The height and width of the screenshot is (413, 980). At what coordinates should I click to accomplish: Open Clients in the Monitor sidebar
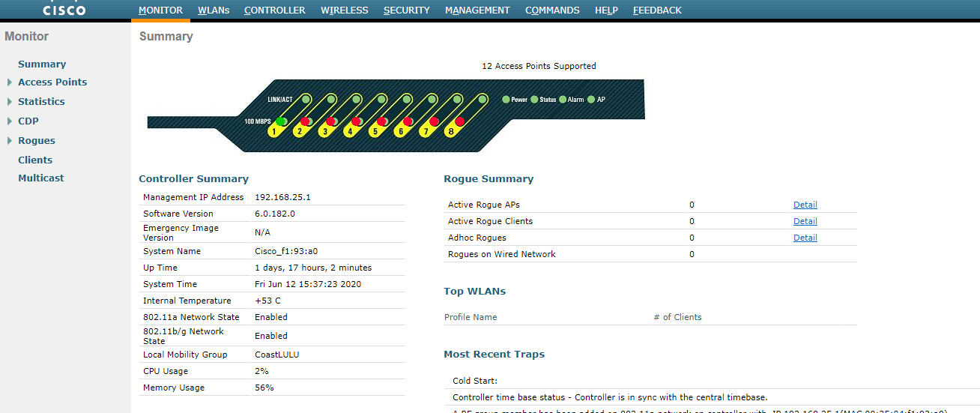(x=35, y=160)
